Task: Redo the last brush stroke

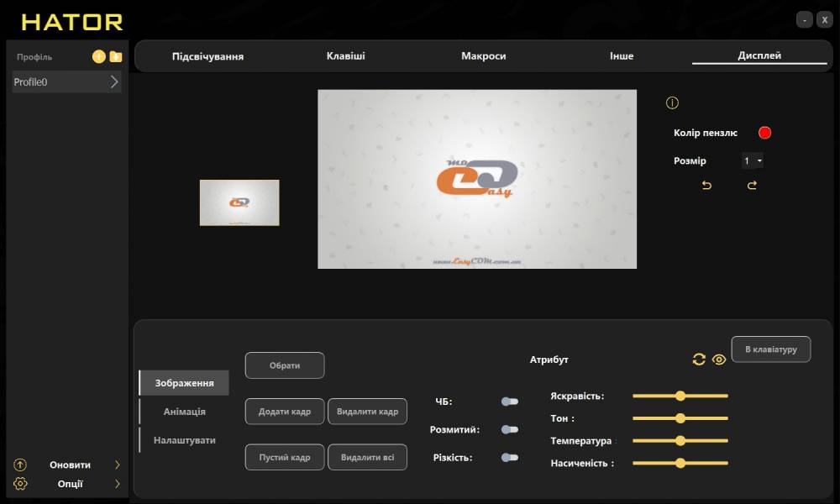Action: coord(752,186)
